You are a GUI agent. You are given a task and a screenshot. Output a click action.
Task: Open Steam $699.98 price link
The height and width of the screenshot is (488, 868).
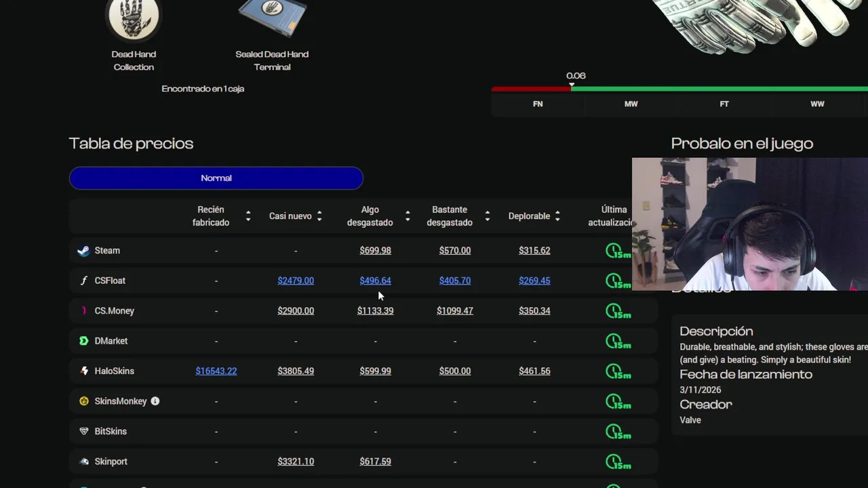[375, 251]
